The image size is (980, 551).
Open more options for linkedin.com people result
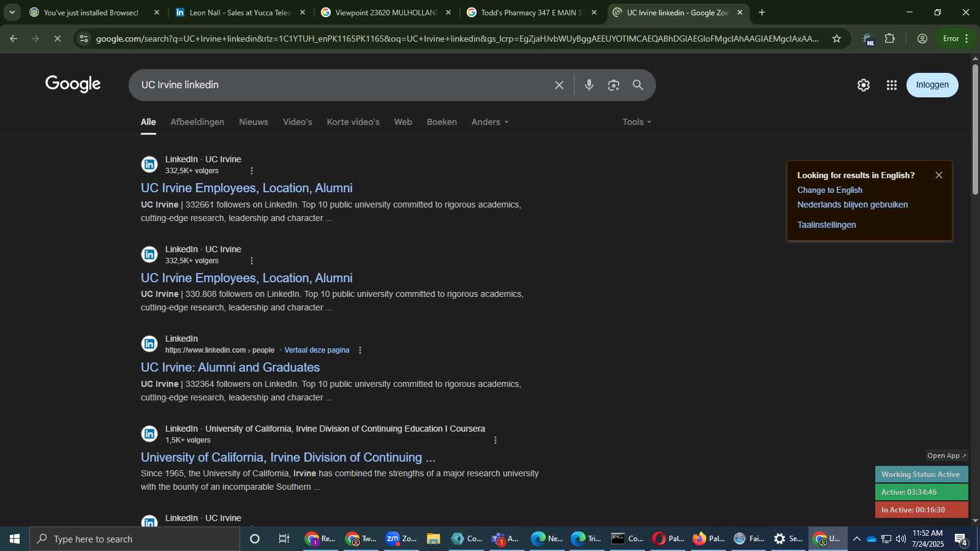(360, 350)
